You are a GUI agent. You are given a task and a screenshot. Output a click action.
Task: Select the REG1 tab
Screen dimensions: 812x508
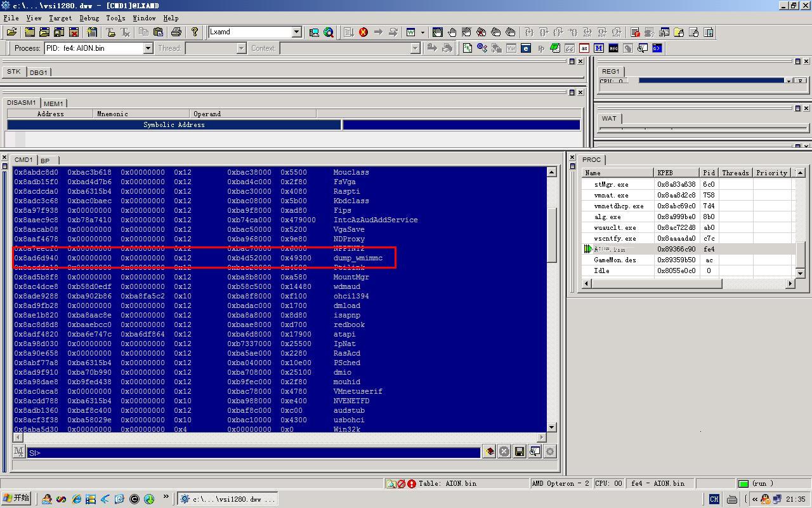(x=611, y=71)
